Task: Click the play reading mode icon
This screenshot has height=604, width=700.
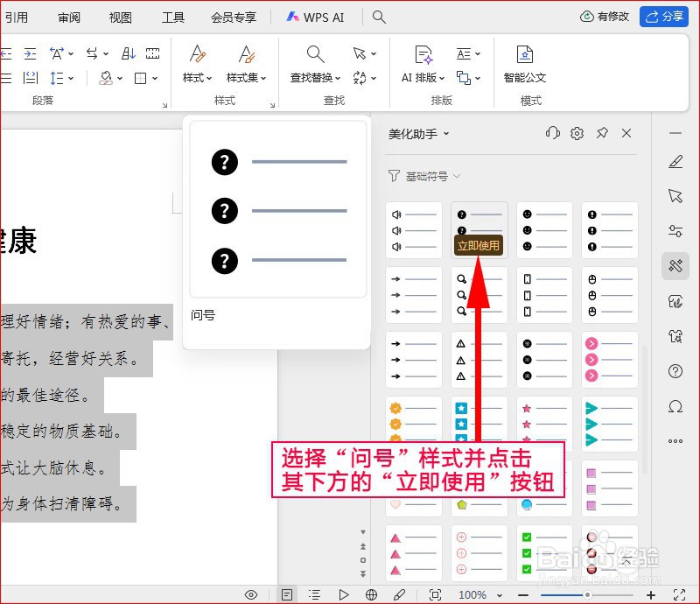Action: (343, 594)
